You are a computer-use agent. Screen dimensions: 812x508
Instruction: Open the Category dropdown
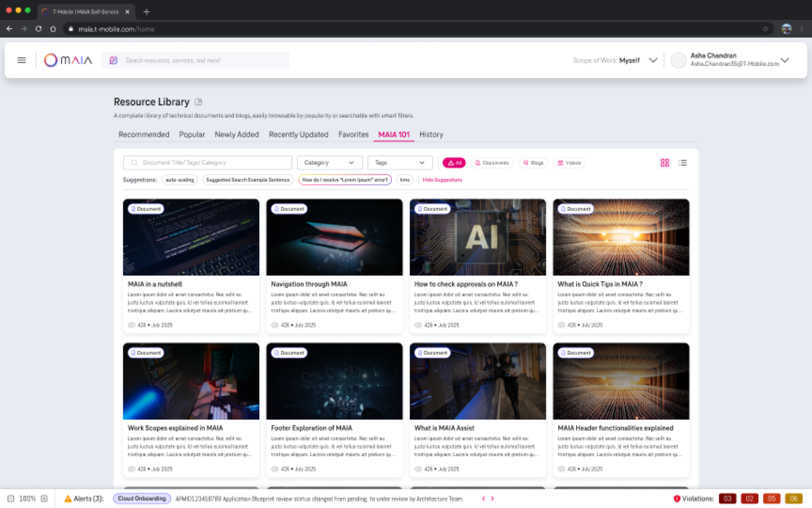(329, 163)
